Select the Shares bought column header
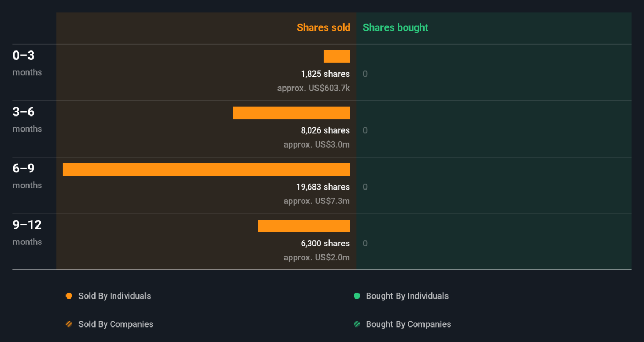This screenshot has width=644, height=342. coord(396,27)
